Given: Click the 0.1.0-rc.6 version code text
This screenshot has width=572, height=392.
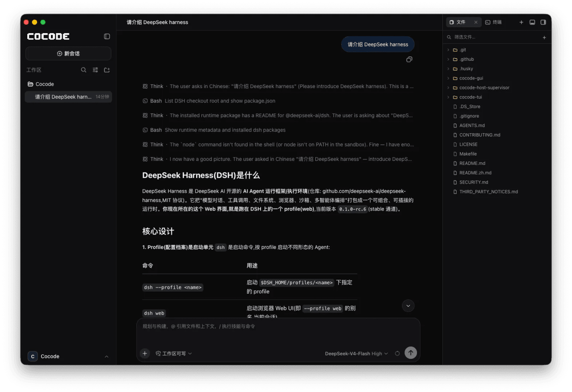Looking at the screenshot, I should (x=353, y=209).
